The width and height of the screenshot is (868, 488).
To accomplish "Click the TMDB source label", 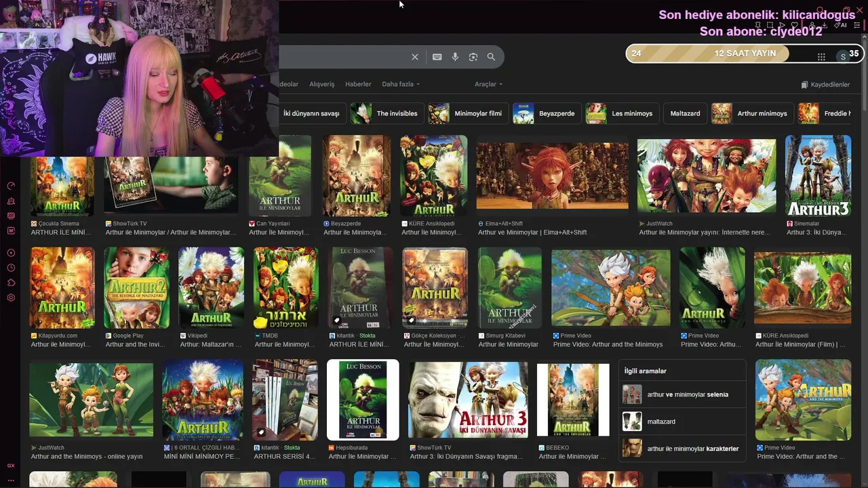I will pos(267,335).
